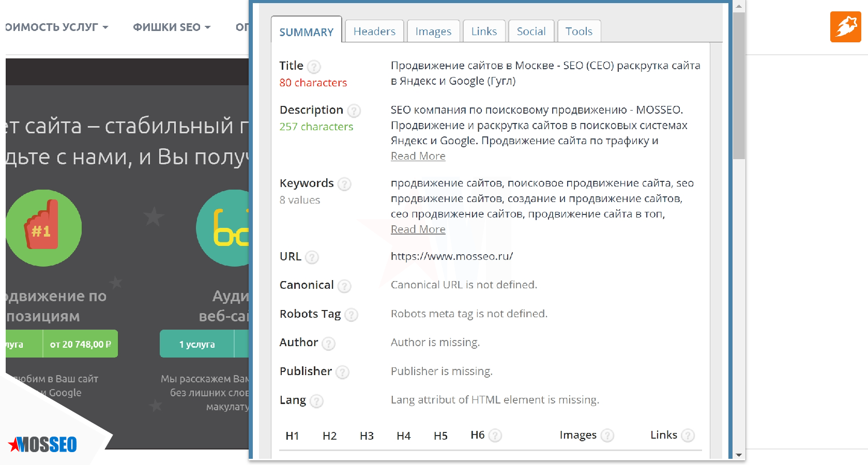Image resolution: width=868 pixels, height=465 pixels.
Task: Click the orange SEO extension icon
Action: click(x=845, y=26)
